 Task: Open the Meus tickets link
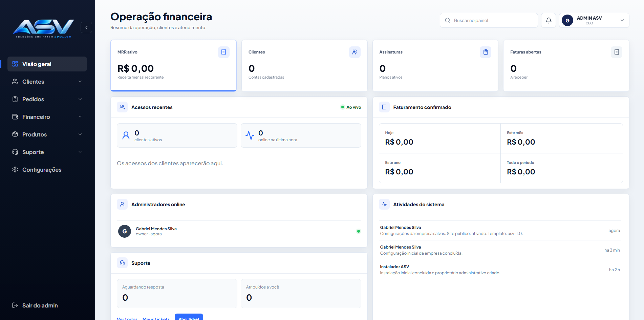tap(156, 318)
